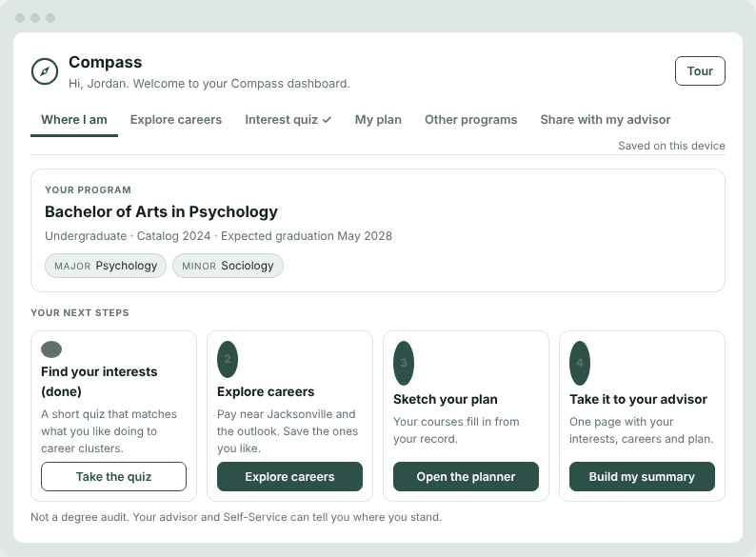
Task: Click the step 3 badge on Sketch your plan card
Action: (x=404, y=363)
